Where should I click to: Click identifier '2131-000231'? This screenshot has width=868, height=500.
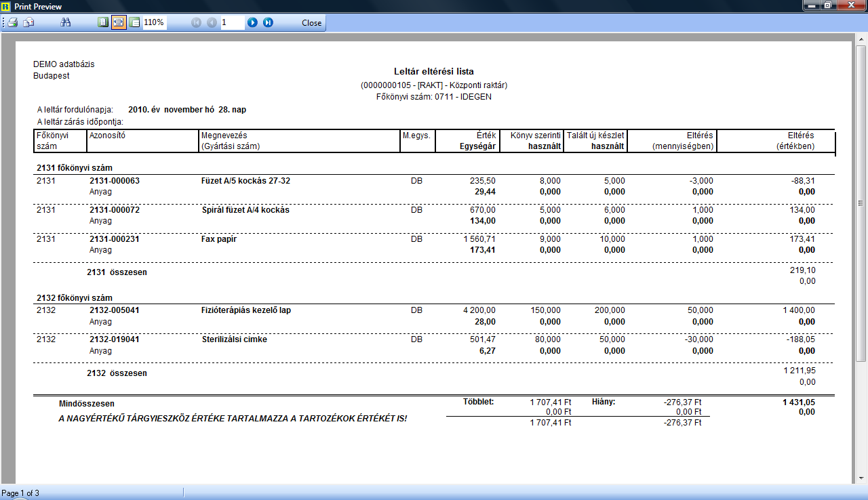[x=115, y=239]
